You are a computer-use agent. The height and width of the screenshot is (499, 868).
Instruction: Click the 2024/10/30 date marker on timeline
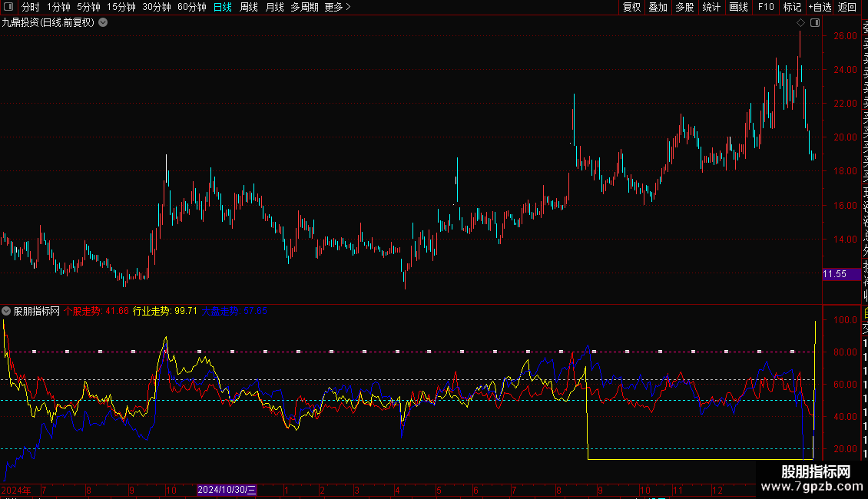[x=227, y=490]
